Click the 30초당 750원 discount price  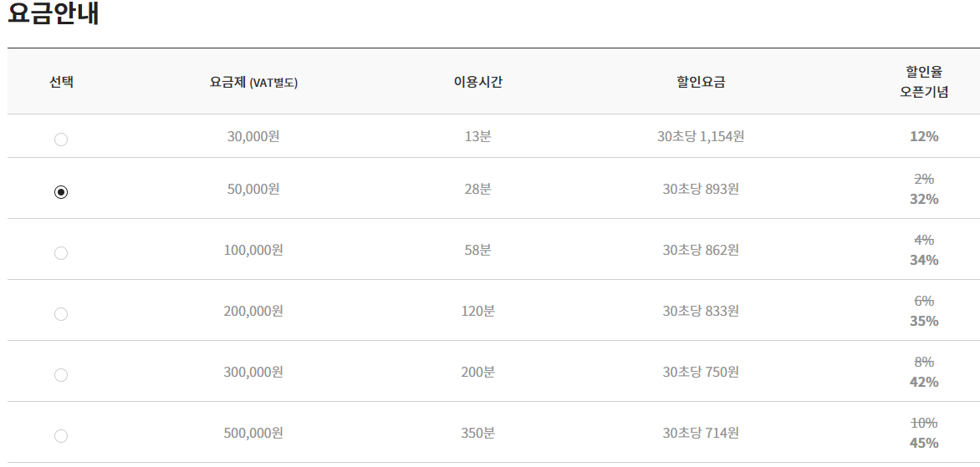701,372
